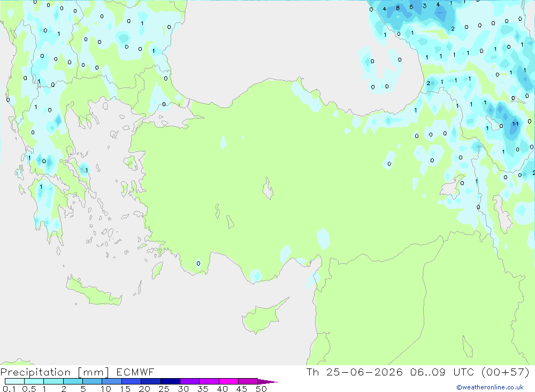This screenshot has height=392, width=535.
Task: Open the weatheronline.co.uk copyright link
Action: click(x=490, y=387)
